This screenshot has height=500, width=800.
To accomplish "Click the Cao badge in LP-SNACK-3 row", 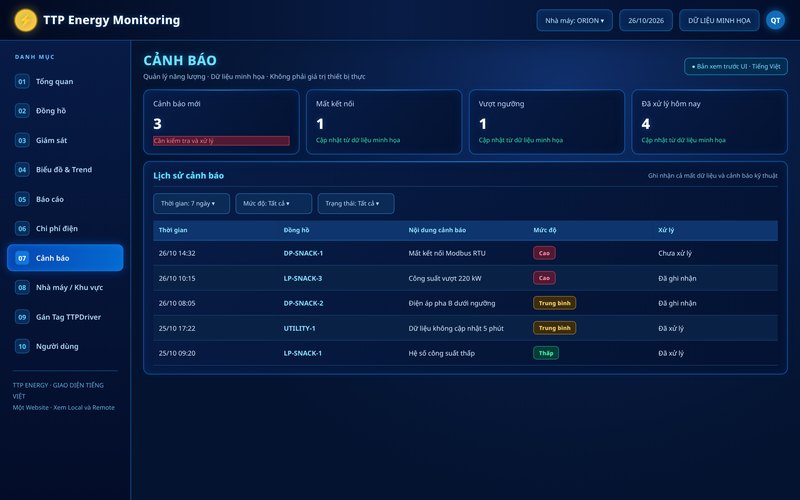I will (x=544, y=278).
